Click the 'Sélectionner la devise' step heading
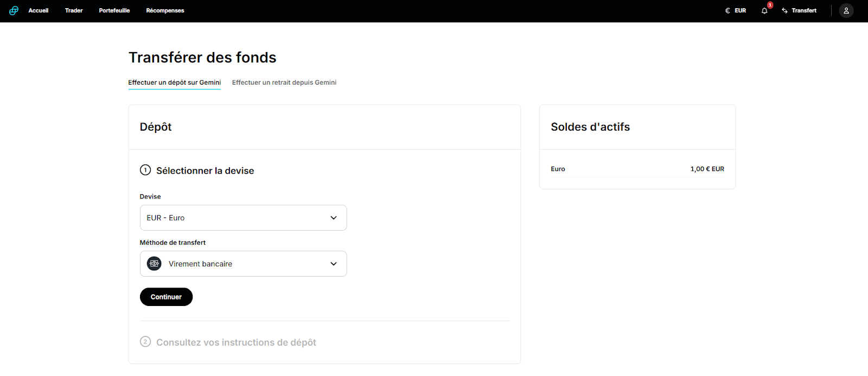Viewport: 868px width, 376px height. click(205, 170)
